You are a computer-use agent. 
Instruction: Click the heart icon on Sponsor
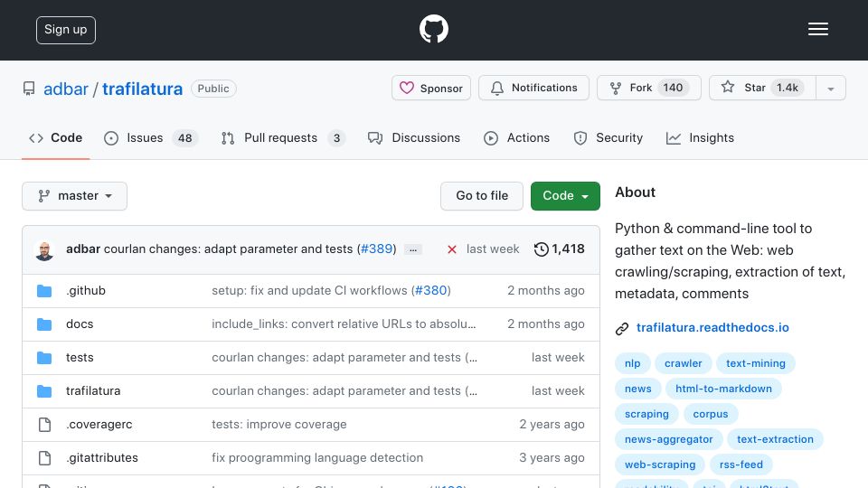coord(407,88)
